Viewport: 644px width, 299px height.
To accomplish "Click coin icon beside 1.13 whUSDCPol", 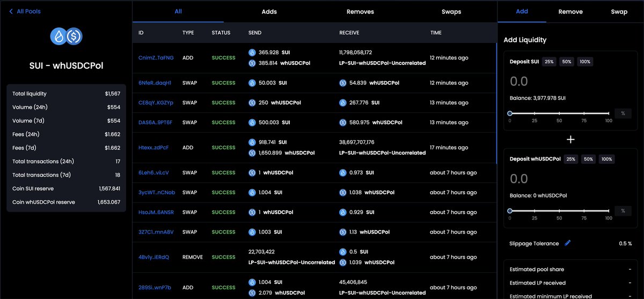I will [x=343, y=232].
